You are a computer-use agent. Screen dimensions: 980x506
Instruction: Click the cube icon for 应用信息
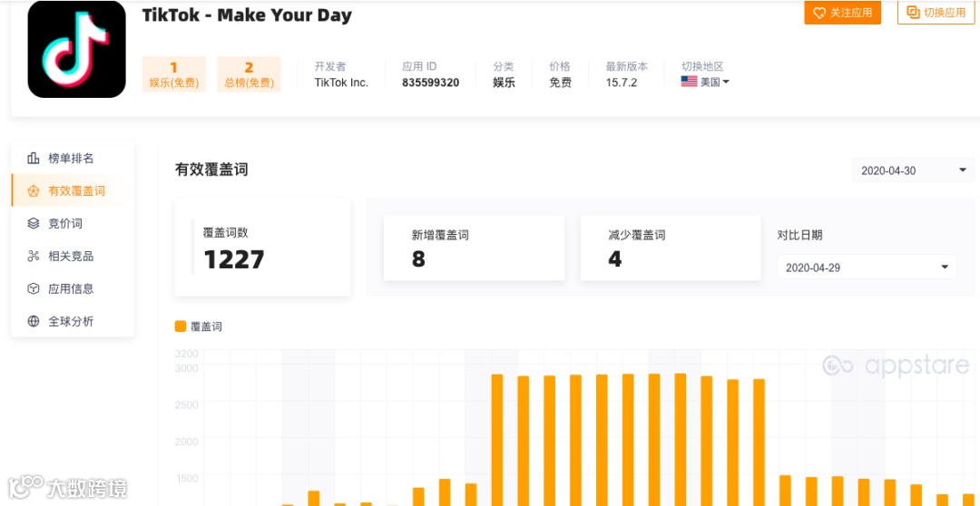(x=34, y=288)
